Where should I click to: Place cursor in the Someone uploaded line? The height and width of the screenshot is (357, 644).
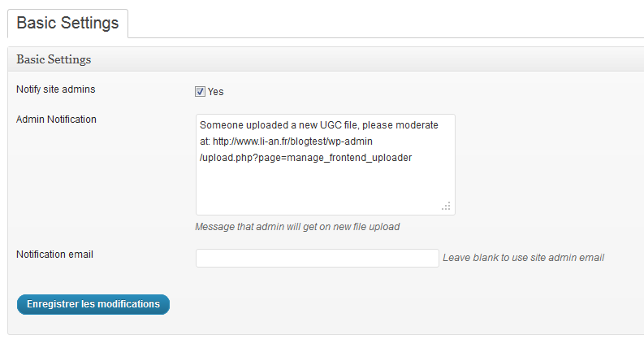tap(319, 125)
